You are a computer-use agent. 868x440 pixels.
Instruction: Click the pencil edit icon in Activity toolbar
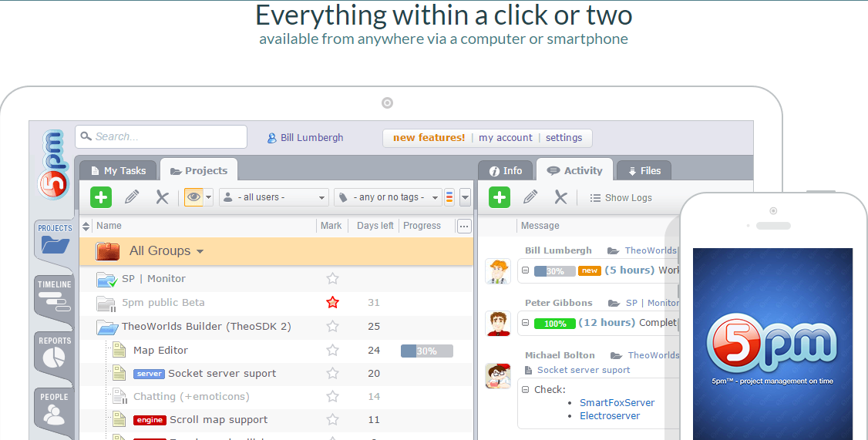tap(530, 197)
